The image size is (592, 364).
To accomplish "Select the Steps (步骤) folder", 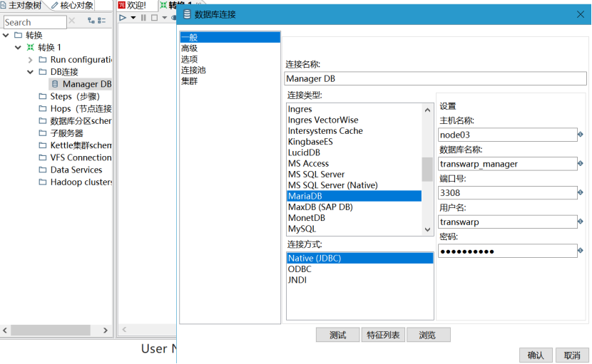I will [x=69, y=97].
